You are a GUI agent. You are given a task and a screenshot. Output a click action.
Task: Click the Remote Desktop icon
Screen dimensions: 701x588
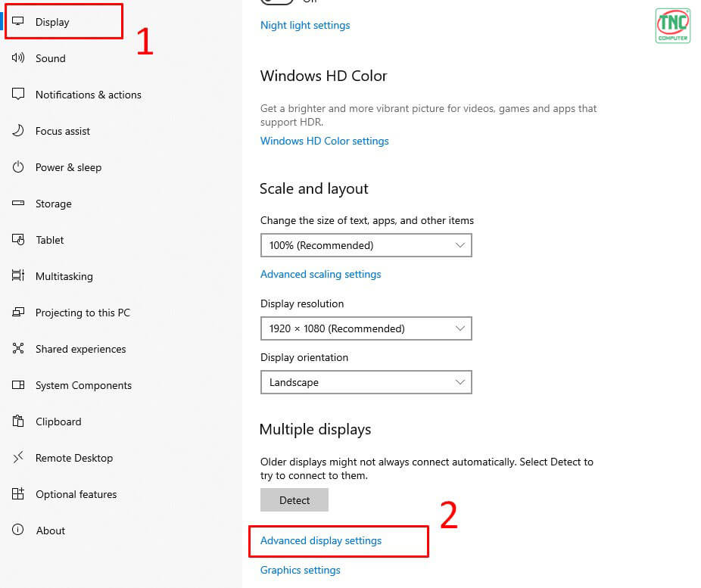[x=18, y=458]
